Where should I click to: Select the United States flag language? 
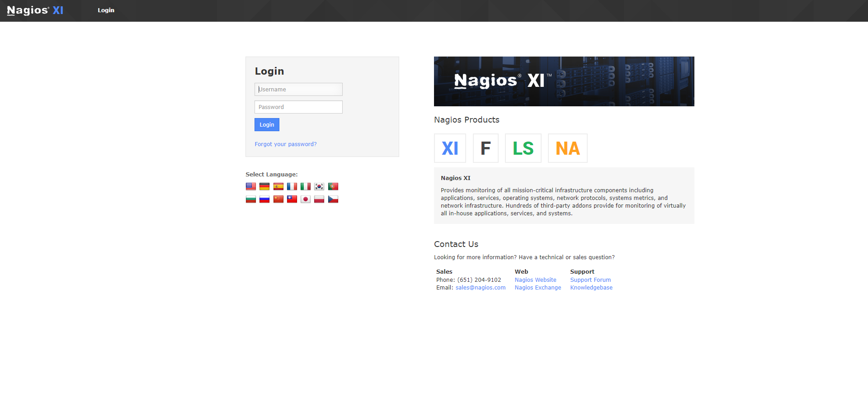tap(251, 186)
